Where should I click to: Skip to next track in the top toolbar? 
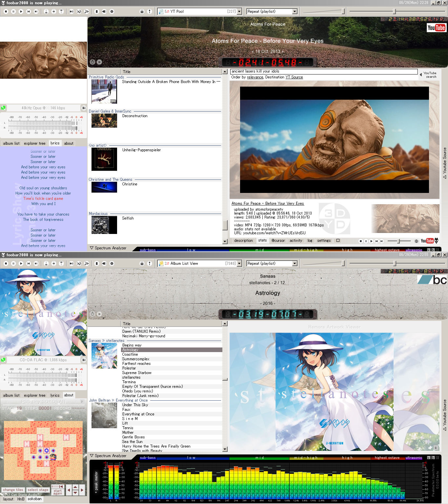36,11
